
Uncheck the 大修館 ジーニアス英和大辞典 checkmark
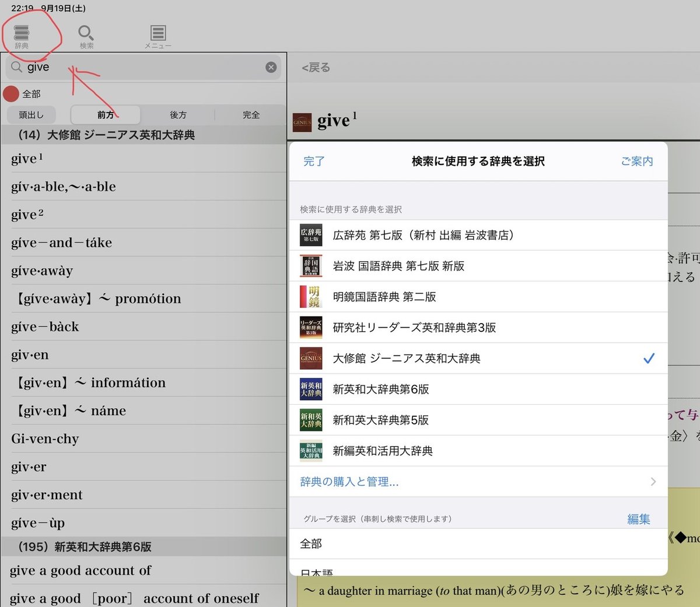(649, 359)
